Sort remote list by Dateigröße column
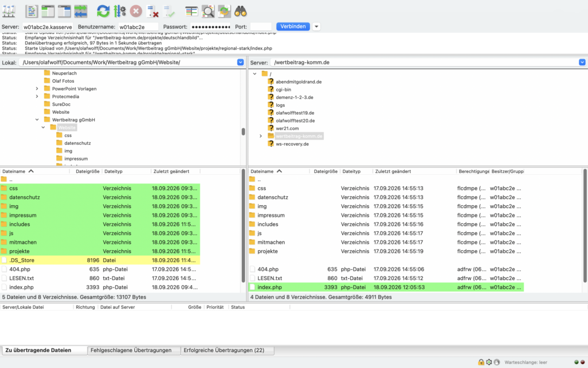Viewport: 588px width, 368px height. point(326,171)
